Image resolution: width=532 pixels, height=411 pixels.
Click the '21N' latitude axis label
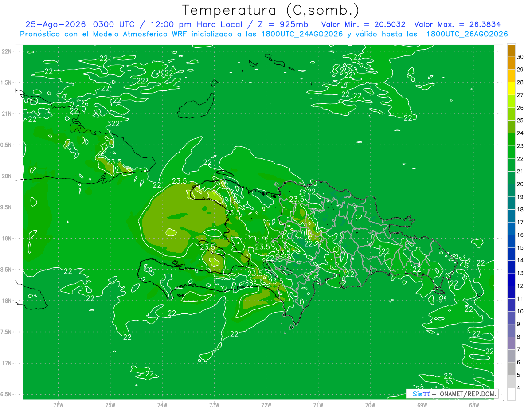pyautogui.click(x=8, y=114)
